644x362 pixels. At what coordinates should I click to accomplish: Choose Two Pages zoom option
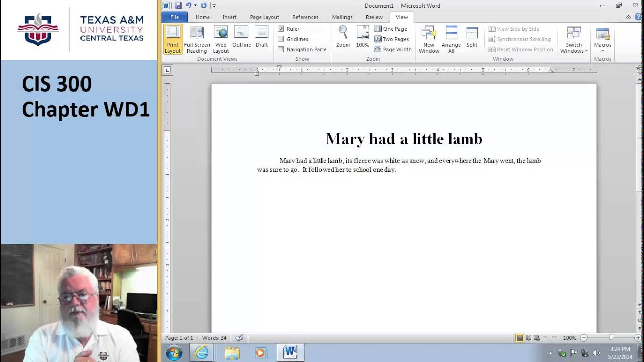(392, 39)
